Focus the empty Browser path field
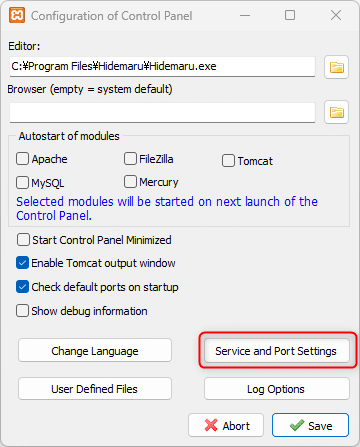Viewport: 360px width, 447px height. [x=162, y=112]
